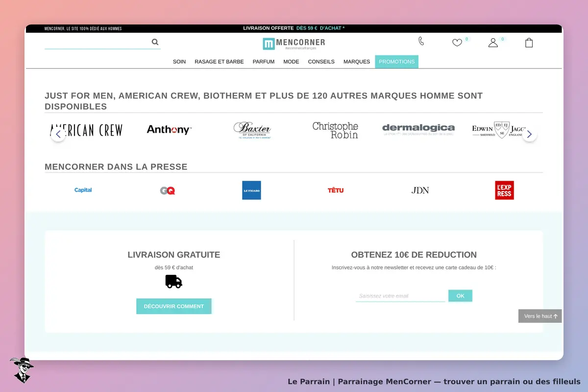Open the RASAGE ET BARBE menu
The width and height of the screenshot is (588, 392).
[x=219, y=62]
